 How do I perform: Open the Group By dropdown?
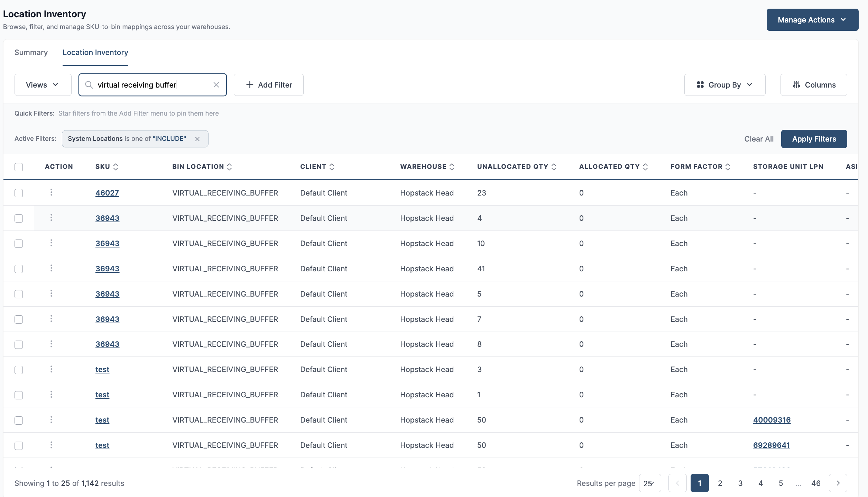[x=724, y=85]
